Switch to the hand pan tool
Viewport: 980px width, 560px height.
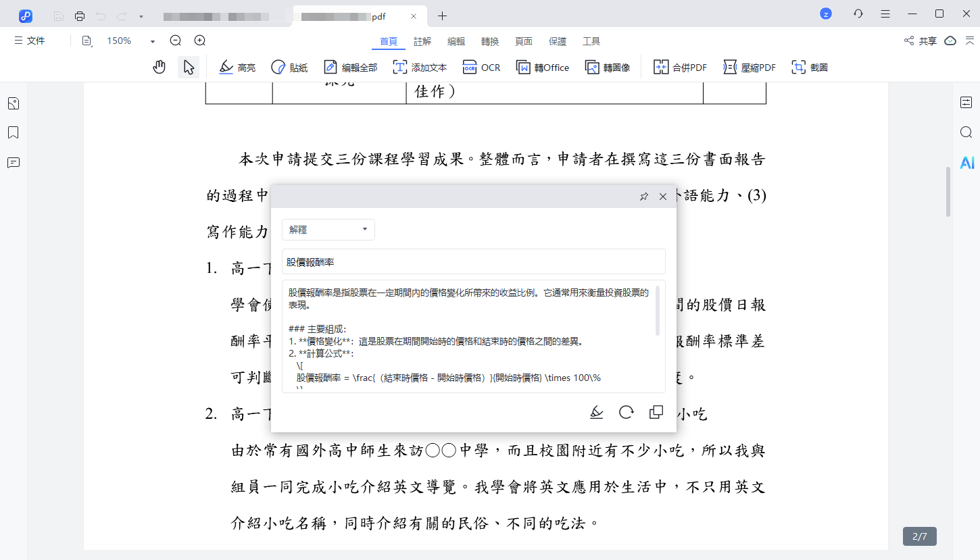pyautogui.click(x=159, y=67)
